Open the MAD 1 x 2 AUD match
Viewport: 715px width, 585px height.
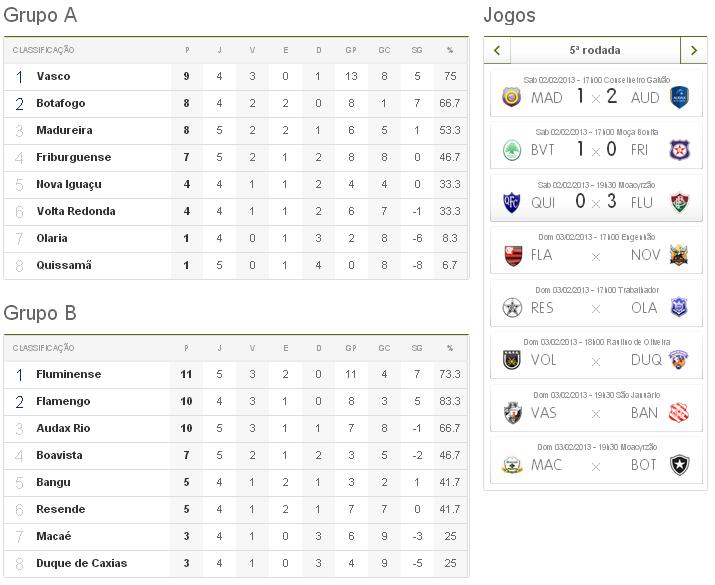click(595, 97)
